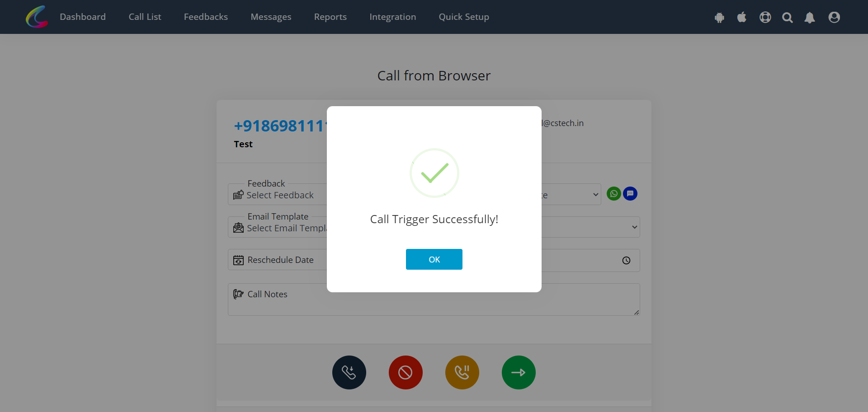Click inside the Call Notes text area

tap(434, 300)
